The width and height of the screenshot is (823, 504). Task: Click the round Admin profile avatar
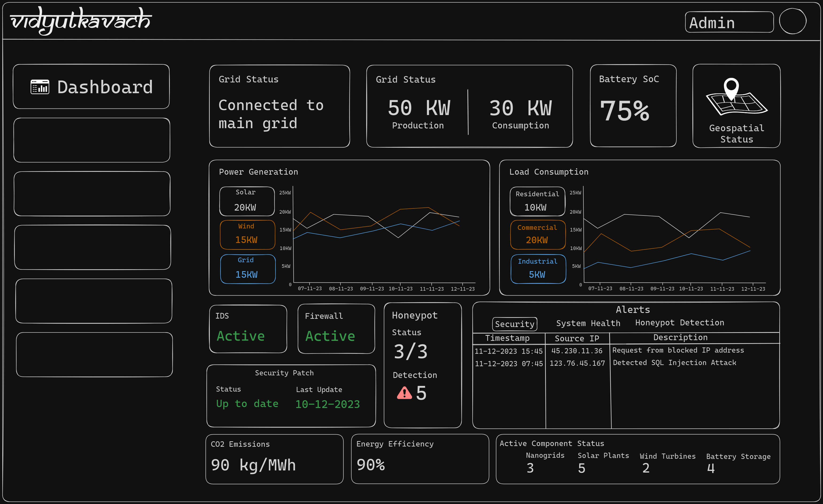(x=792, y=21)
